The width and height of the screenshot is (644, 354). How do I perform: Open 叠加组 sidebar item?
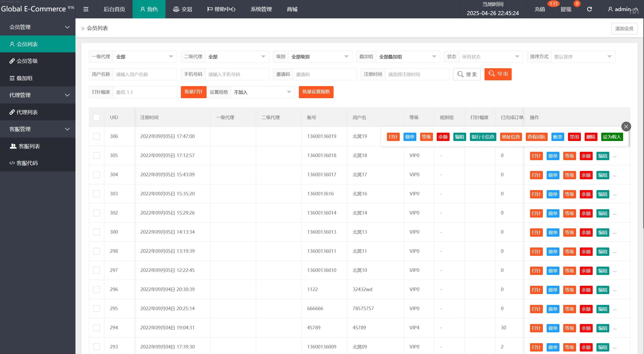point(24,78)
